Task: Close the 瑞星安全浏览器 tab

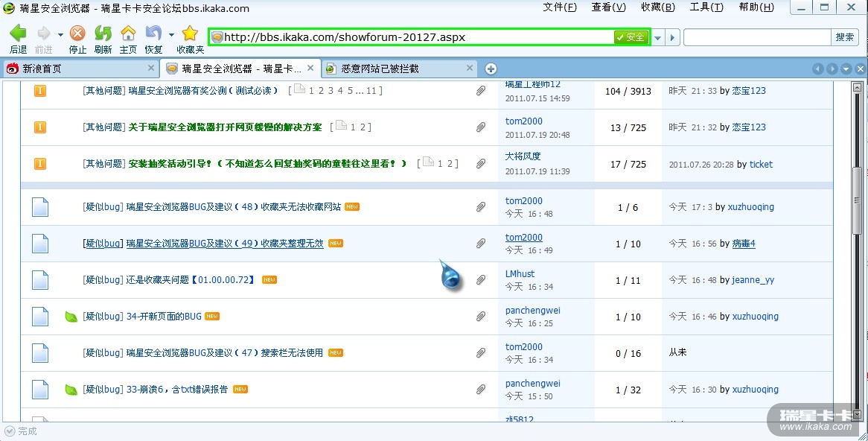Action: tap(310, 68)
